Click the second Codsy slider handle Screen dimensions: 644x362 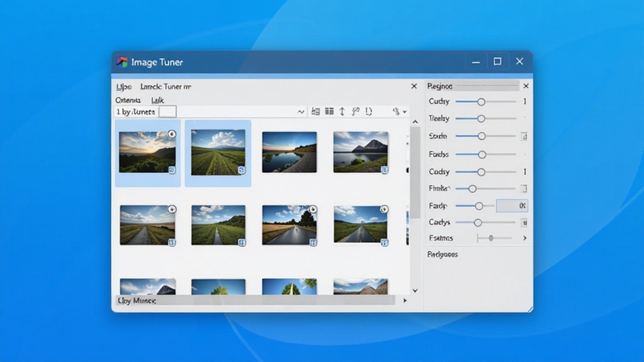(481, 172)
